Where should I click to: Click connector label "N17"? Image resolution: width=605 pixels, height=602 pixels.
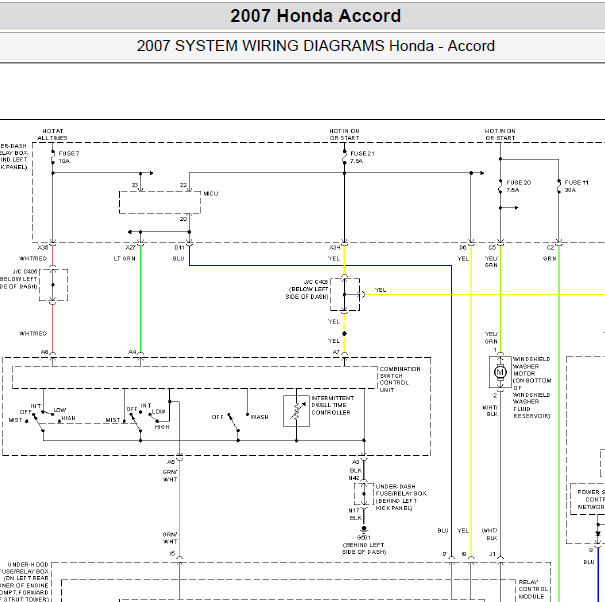[354, 511]
